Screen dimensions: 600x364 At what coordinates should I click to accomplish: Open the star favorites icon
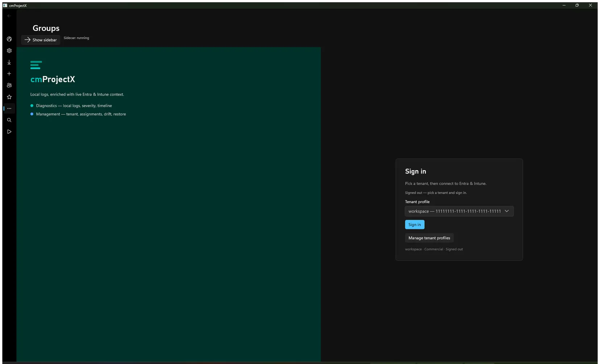pos(9,97)
